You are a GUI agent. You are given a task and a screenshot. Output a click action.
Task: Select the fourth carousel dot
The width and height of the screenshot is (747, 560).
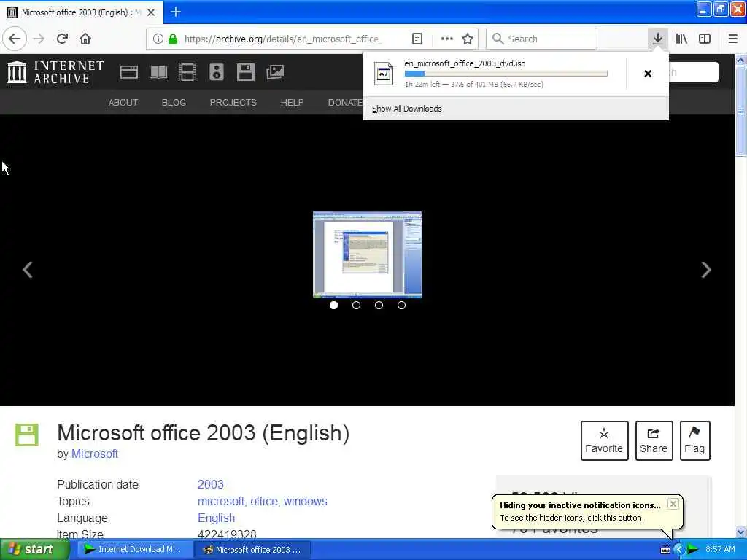[402, 306]
